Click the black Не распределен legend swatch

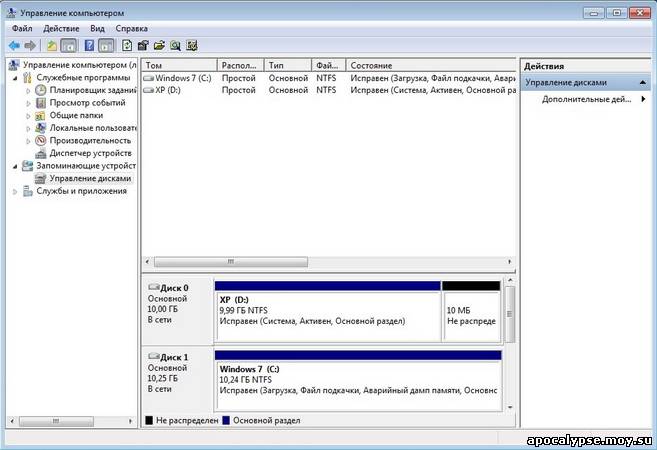149,420
